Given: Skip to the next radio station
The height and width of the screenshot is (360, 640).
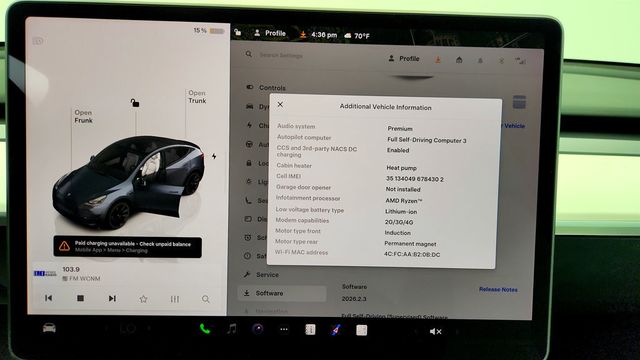Looking at the screenshot, I should click(x=112, y=299).
